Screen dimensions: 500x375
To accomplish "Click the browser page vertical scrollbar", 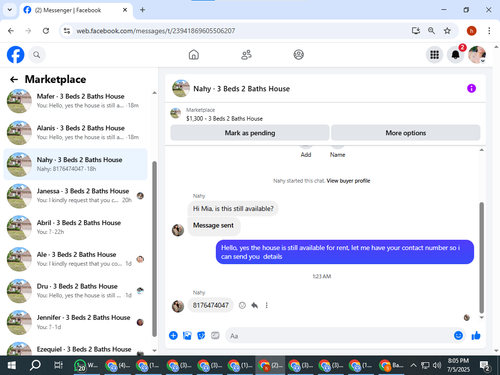I will 496,198.
